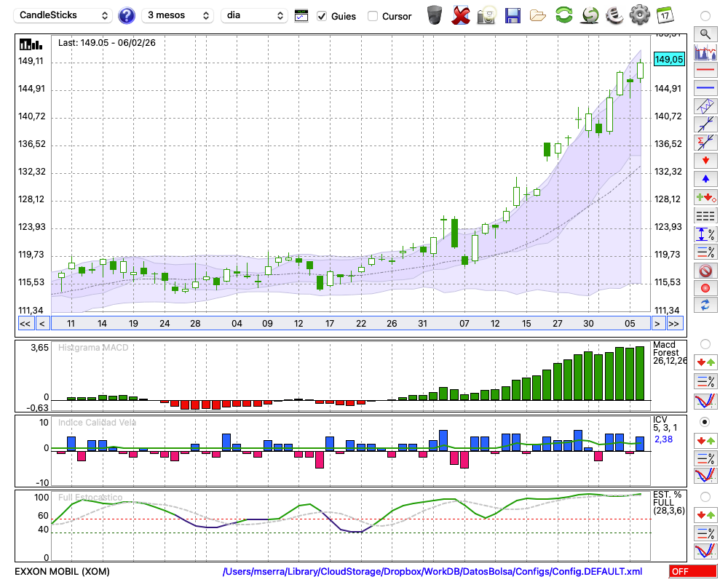Select the radio button beside Macd Forest panel

pyautogui.click(x=705, y=343)
